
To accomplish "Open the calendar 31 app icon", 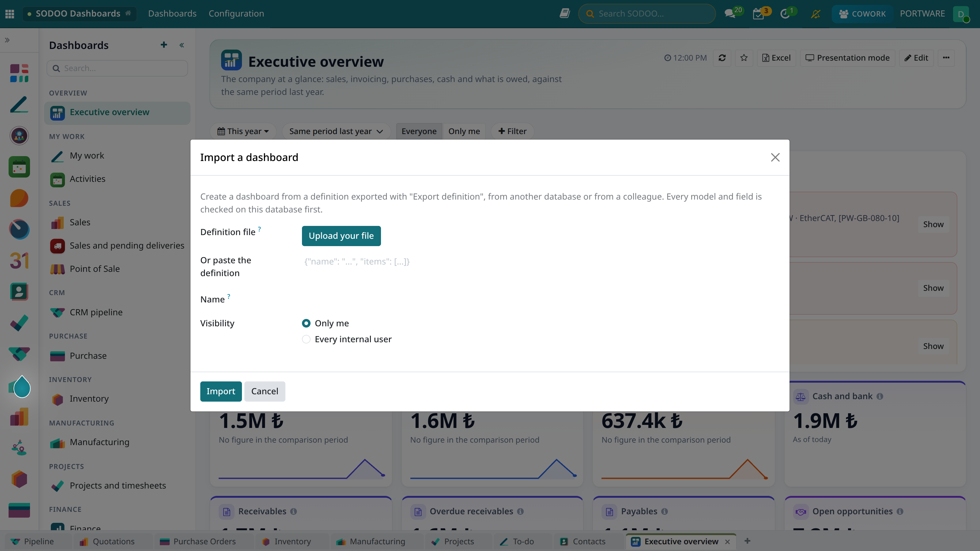I will (x=19, y=261).
